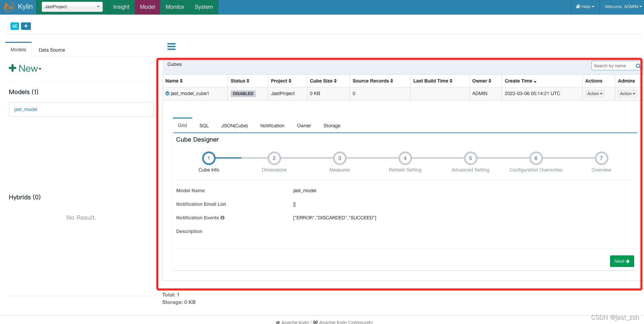Click the Model Name value jast_model
The height and width of the screenshot is (324, 644).
pyautogui.click(x=305, y=191)
